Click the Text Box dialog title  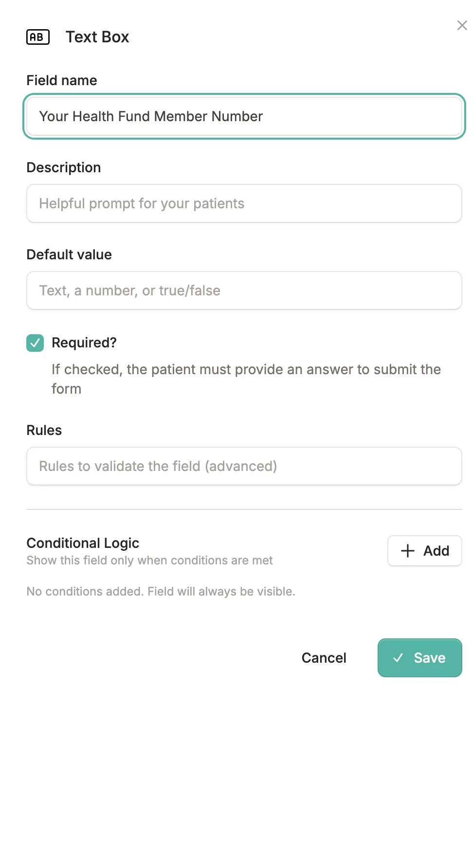tap(97, 36)
